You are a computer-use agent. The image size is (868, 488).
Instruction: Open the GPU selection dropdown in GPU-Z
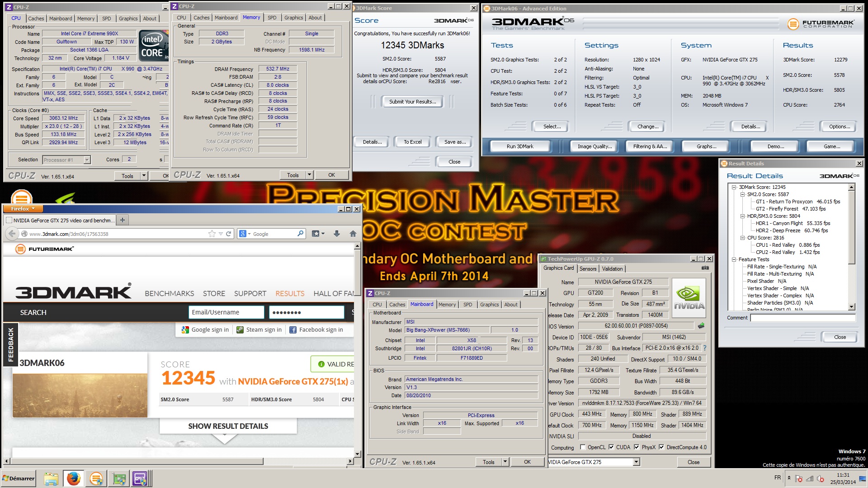point(636,462)
